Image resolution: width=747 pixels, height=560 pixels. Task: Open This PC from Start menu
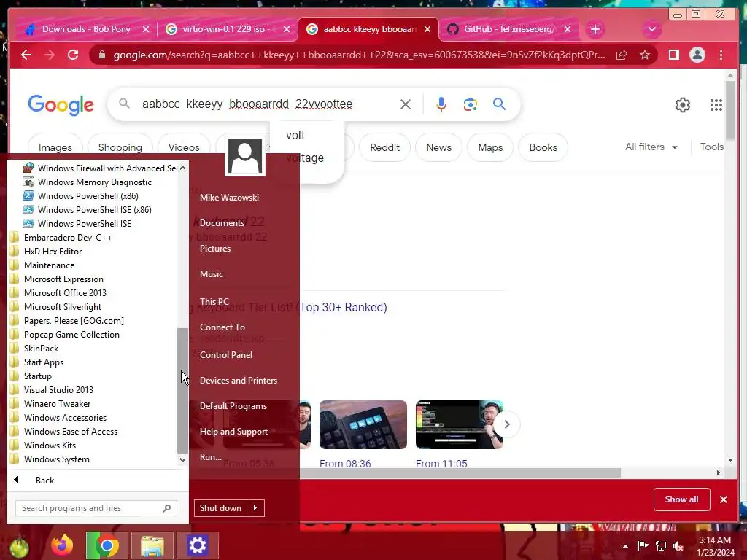pos(214,301)
